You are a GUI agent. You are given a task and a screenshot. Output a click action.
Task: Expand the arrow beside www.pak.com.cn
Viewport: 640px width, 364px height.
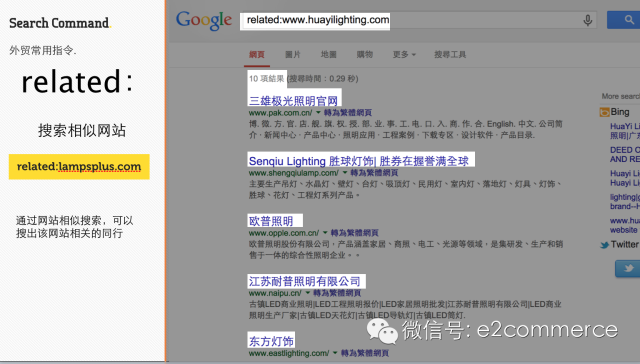[318, 113]
